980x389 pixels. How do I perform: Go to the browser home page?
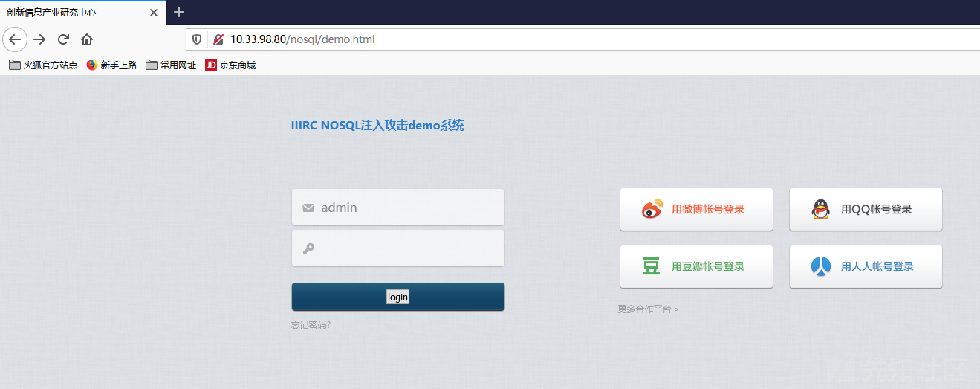pos(87,39)
